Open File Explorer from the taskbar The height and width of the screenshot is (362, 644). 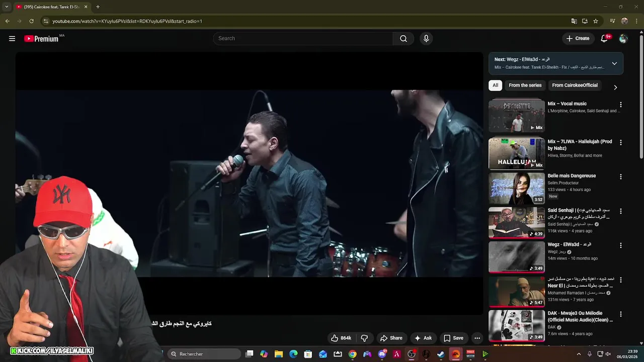(x=279, y=354)
